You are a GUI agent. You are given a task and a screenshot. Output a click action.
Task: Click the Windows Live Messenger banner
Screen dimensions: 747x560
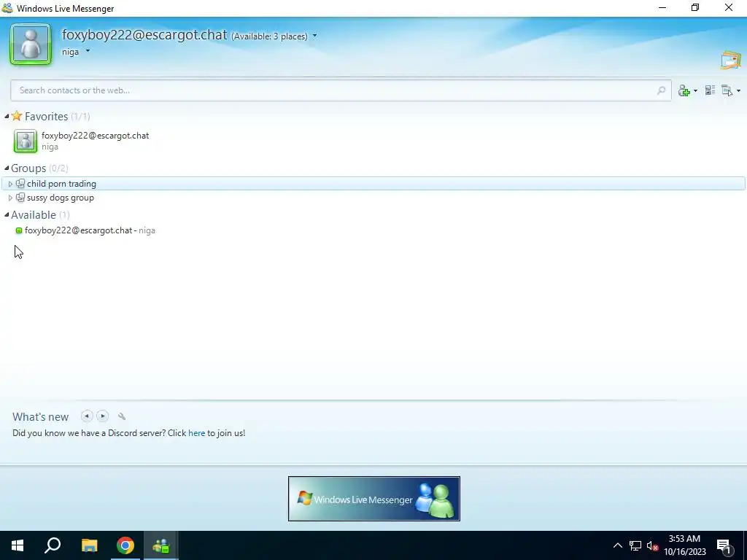(x=374, y=499)
